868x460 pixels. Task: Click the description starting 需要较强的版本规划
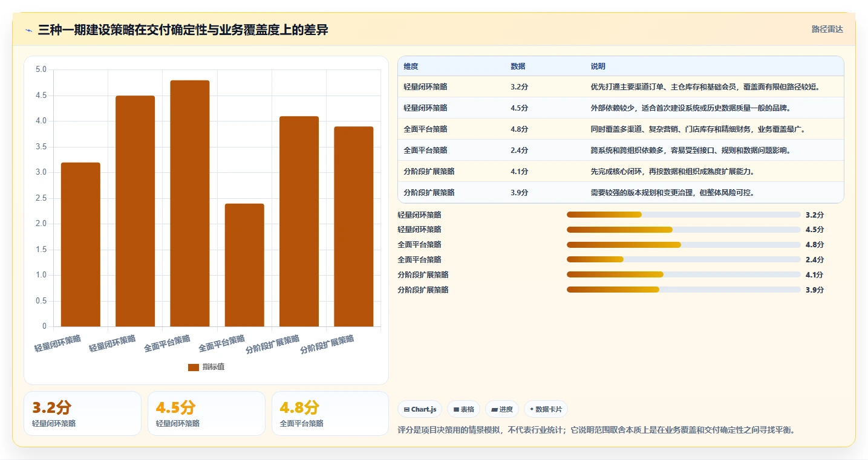[672, 193]
